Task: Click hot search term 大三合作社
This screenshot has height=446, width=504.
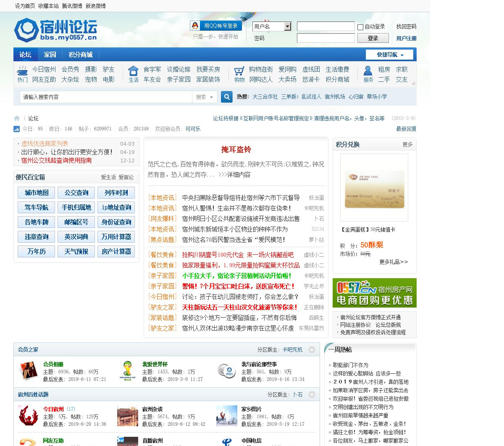Action: click(265, 97)
